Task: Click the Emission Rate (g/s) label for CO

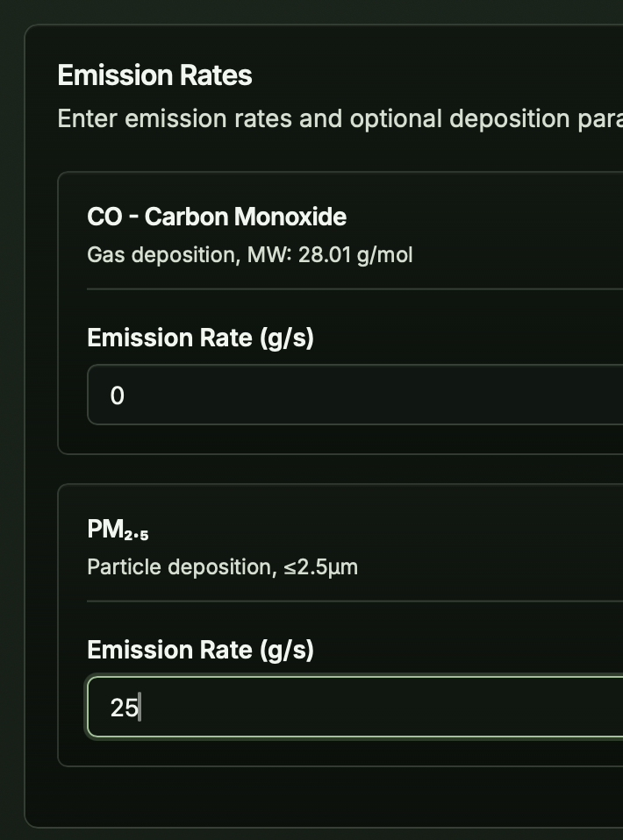Action: point(201,337)
